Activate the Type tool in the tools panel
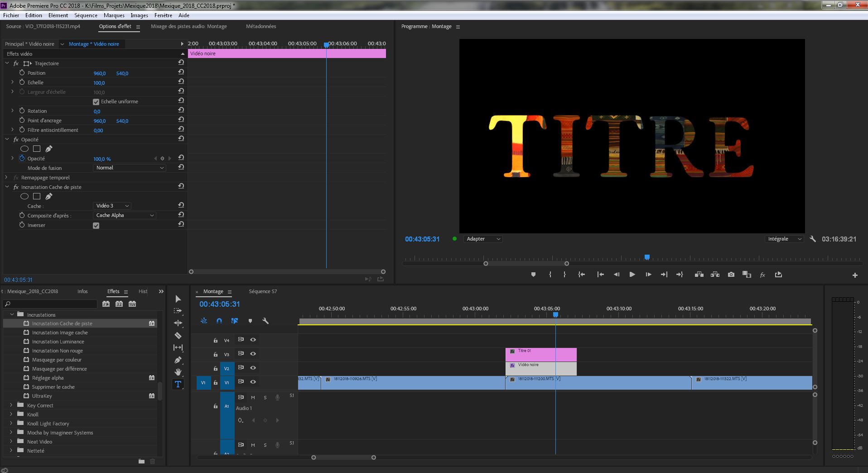Viewport: 868px width, 473px height. (x=178, y=384)
